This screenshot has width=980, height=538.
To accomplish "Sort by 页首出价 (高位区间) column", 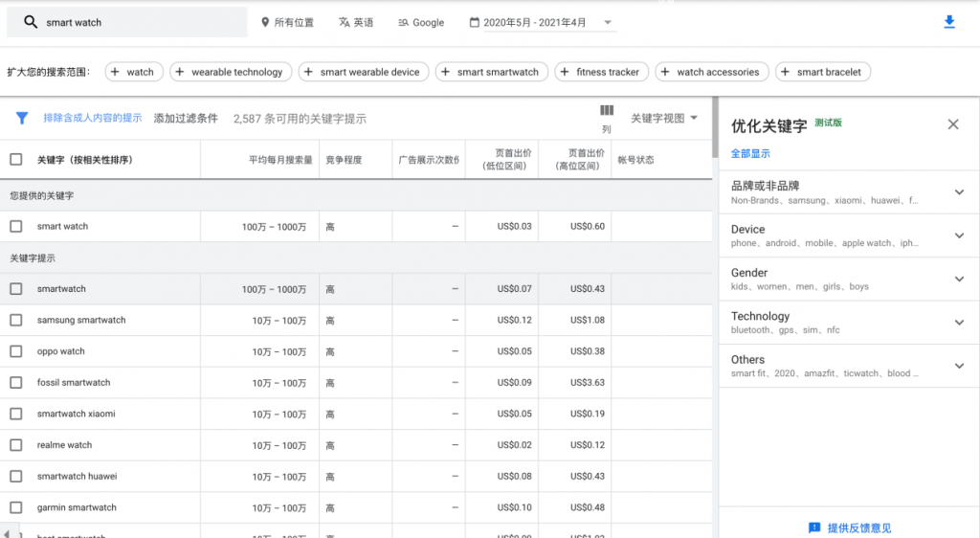I will point(578,159).
